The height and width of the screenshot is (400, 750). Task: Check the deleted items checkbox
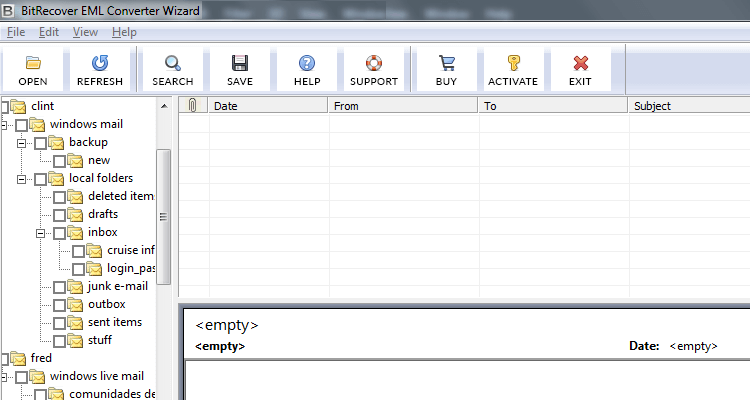click(x=60, y=197)
